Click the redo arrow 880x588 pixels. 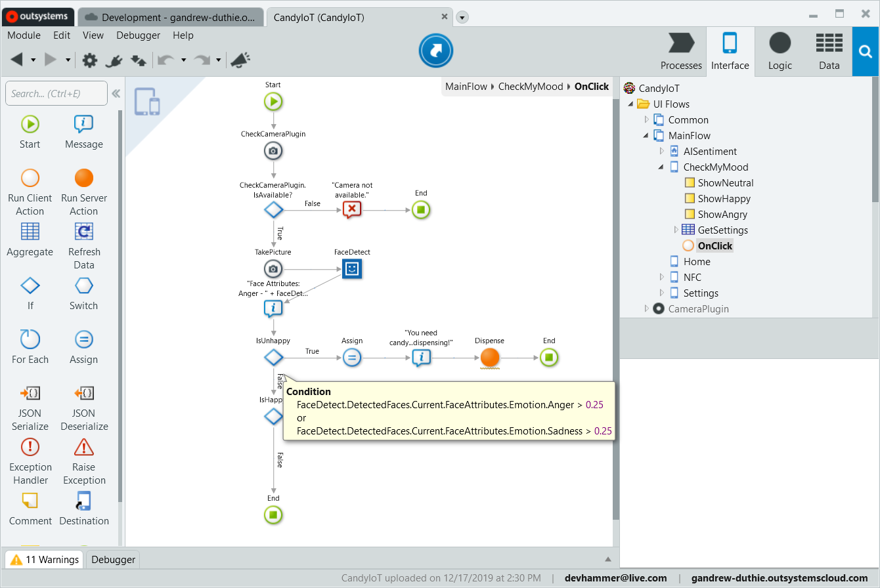click(202, 60)
